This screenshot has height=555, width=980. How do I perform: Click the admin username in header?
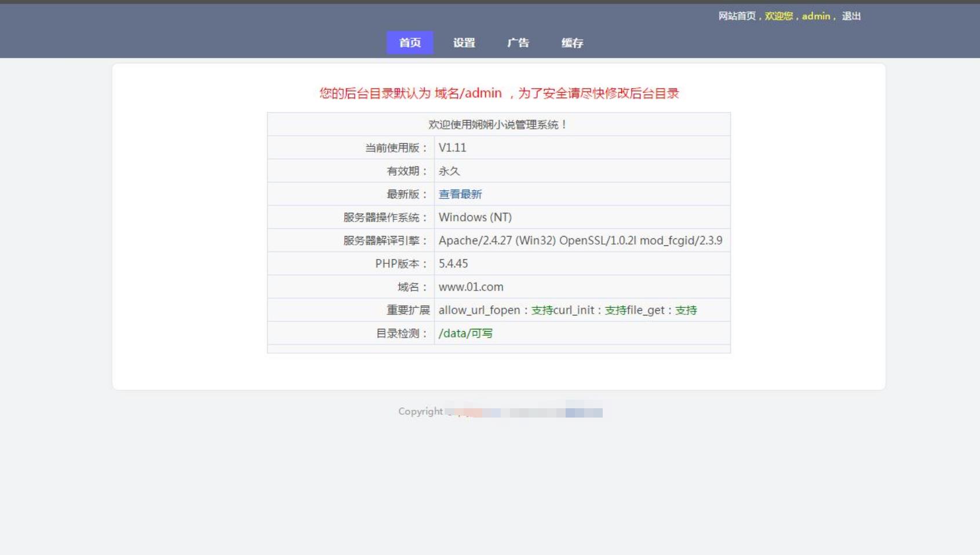(x=815, y=16)
